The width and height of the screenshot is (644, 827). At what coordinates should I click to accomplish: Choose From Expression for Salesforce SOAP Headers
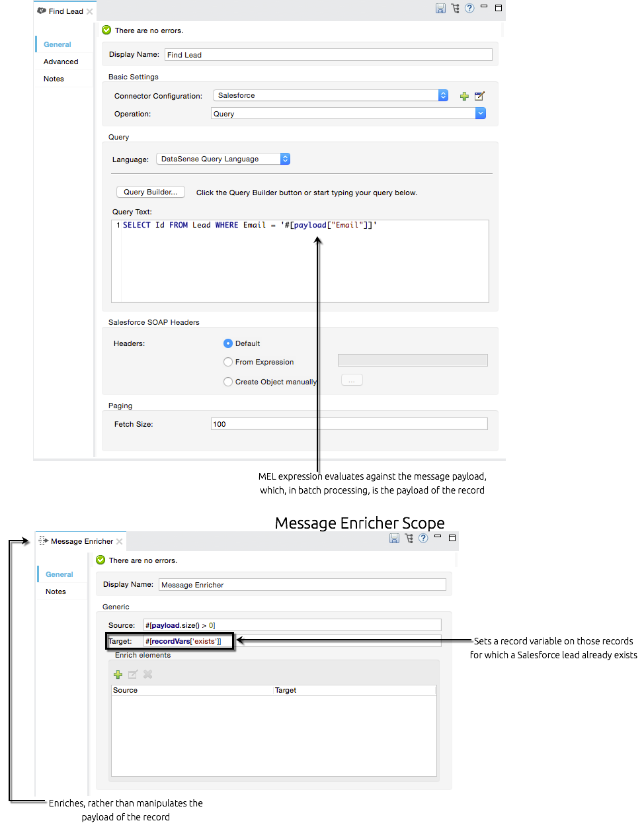click(x=227, y=362)
